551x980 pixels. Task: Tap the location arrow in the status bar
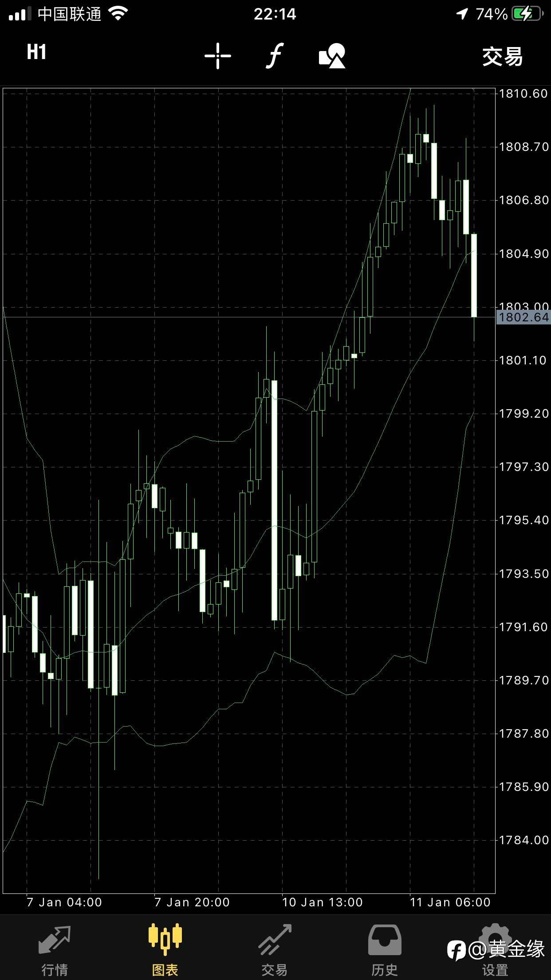[462, 14]
